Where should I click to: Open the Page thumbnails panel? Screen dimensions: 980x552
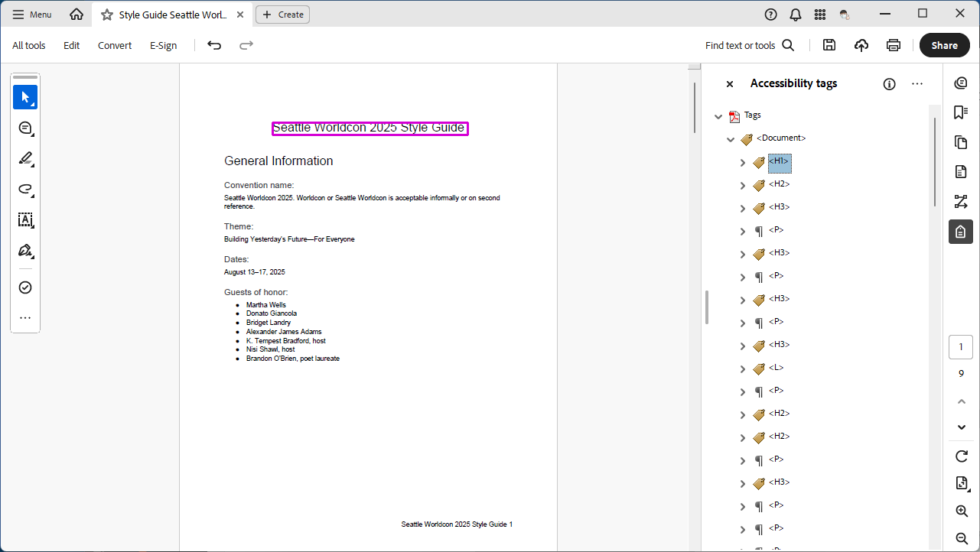coord(961,142)
